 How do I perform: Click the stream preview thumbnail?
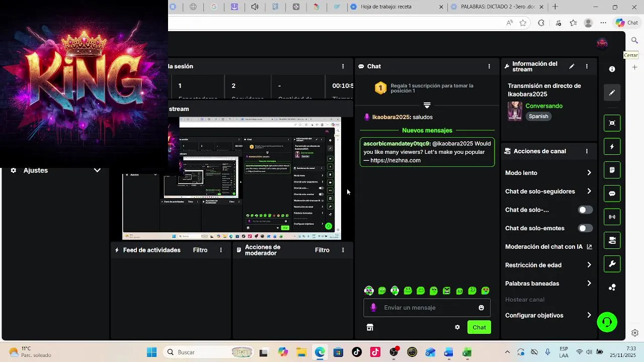[231, 178]
